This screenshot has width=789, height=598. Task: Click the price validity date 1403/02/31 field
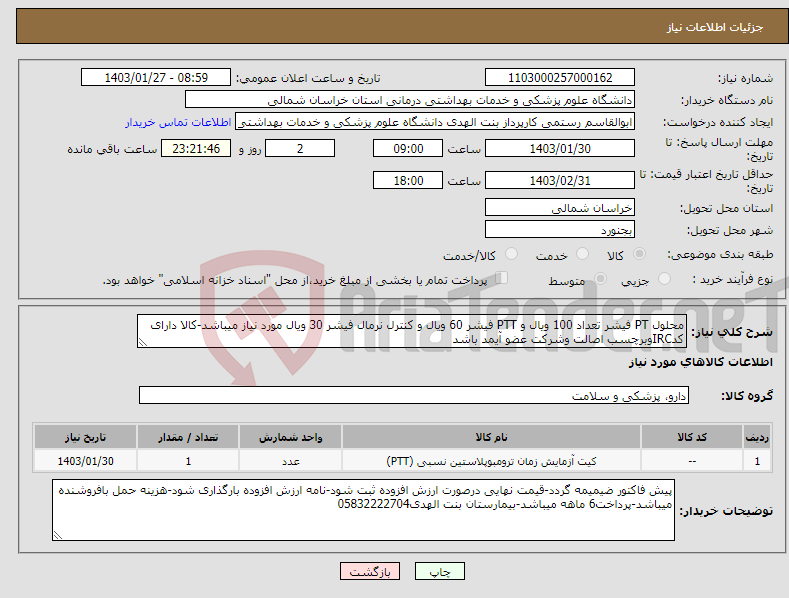pyautogui.click(x=560, y=180)
